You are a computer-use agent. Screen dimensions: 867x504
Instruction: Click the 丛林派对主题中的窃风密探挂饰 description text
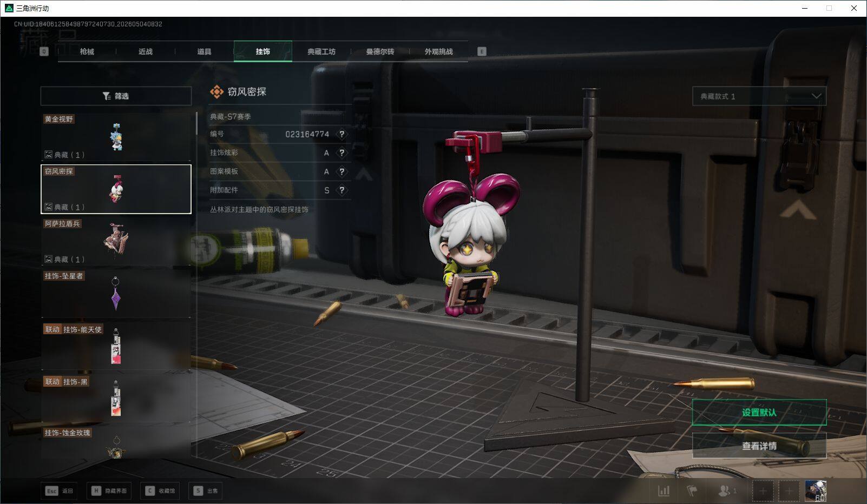coord(259,209)
